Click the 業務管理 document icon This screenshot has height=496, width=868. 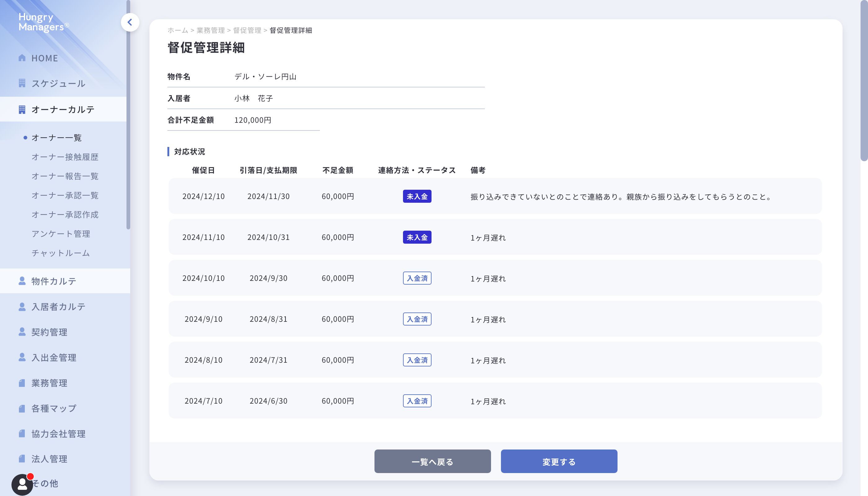point(22,383)
